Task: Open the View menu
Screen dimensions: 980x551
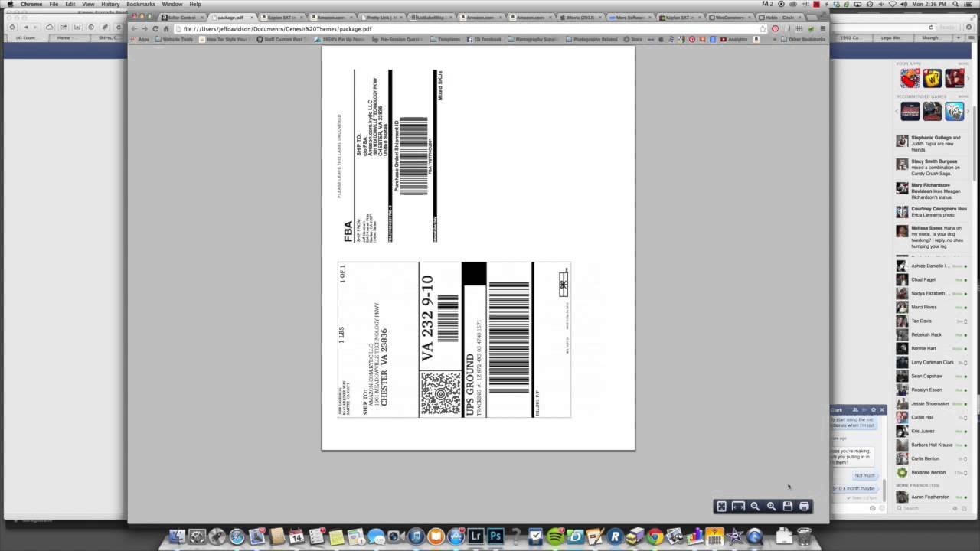Action: (x=88, y=4)
